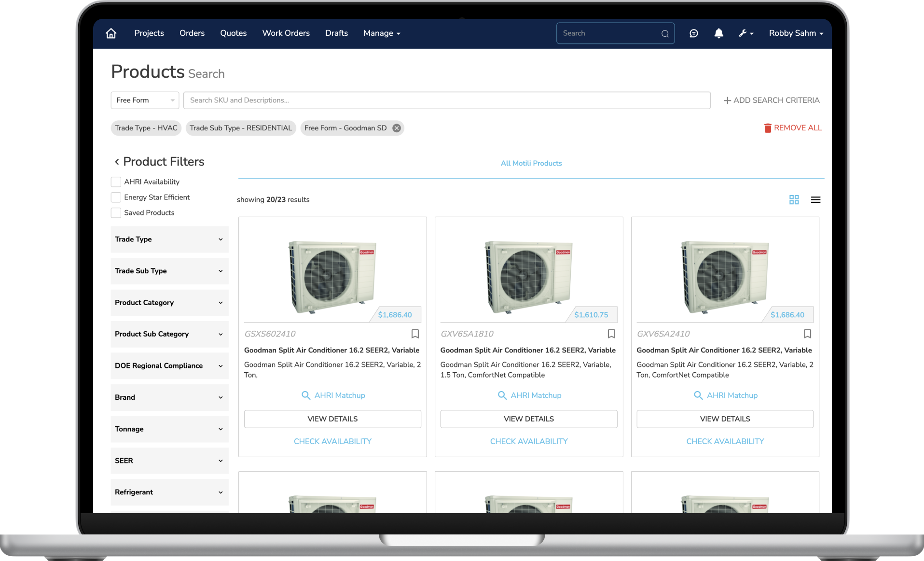Viewport: 924px width, 561px height.
Task: Remove the Goodman SD filter chip
Action: coord(397,128)
